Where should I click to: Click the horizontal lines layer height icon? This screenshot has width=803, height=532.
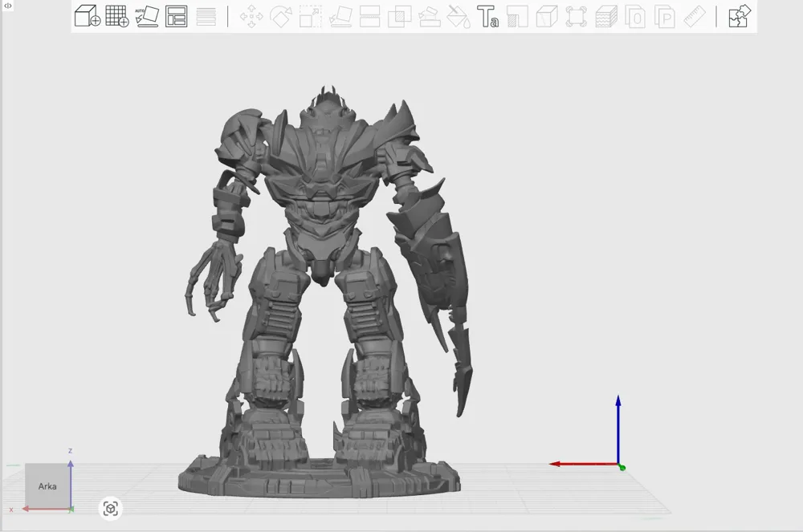206,16
